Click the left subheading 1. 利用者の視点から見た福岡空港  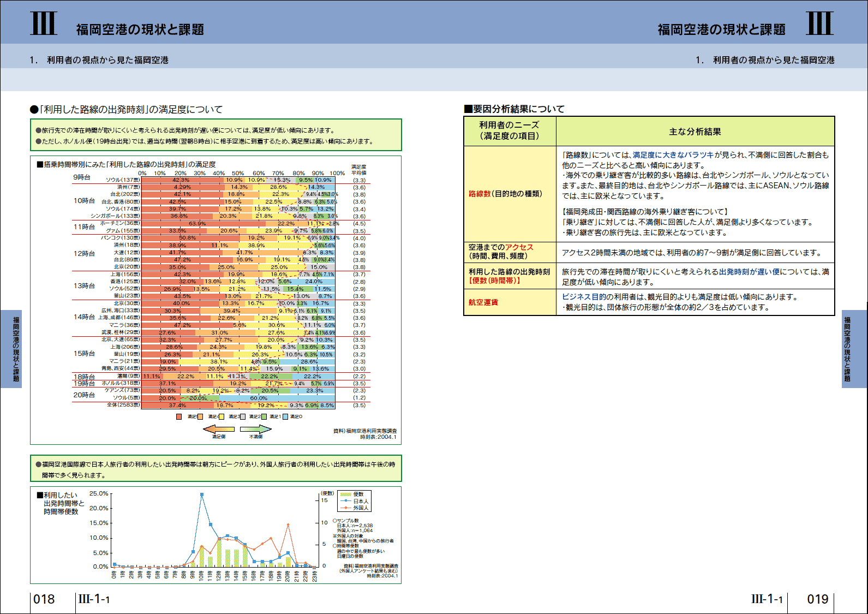(99, 60)
